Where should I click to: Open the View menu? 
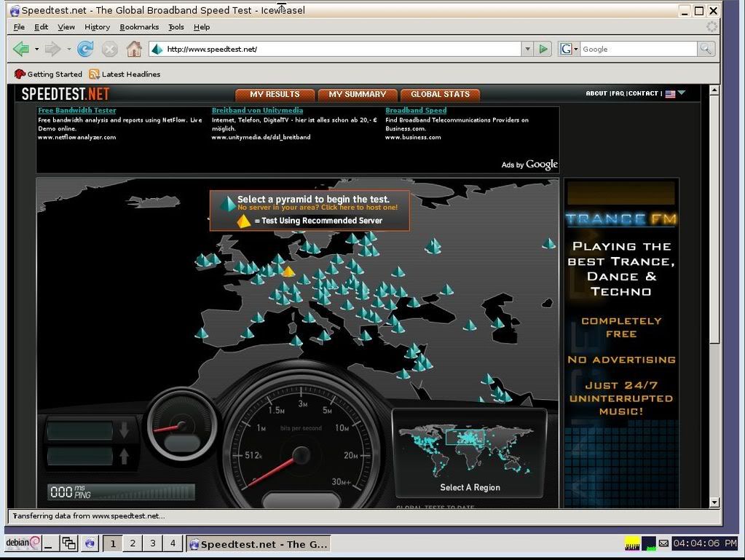tap(66, 27)
